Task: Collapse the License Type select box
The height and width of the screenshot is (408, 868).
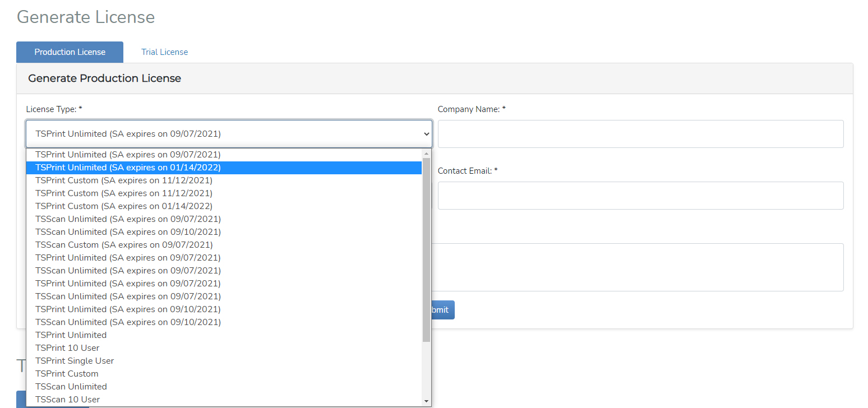Action: [229, 134]
